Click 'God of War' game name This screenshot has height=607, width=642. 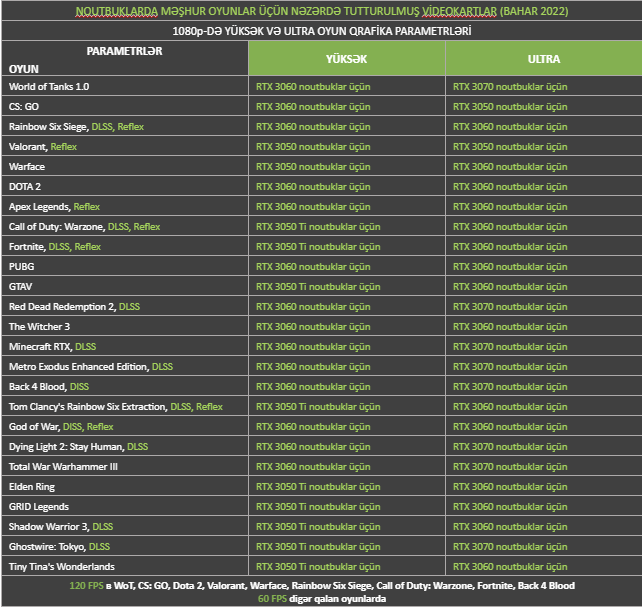click(x=34, y=427)
